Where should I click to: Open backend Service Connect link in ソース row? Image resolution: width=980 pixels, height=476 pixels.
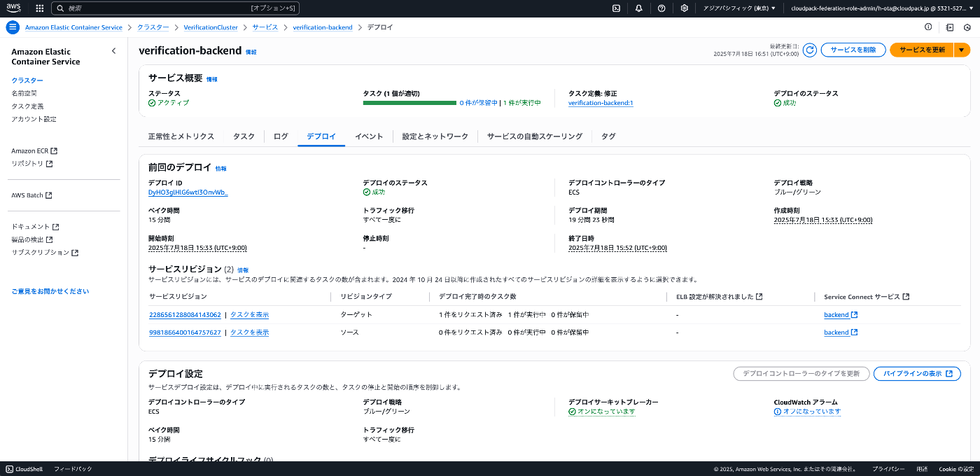[841, 332]
